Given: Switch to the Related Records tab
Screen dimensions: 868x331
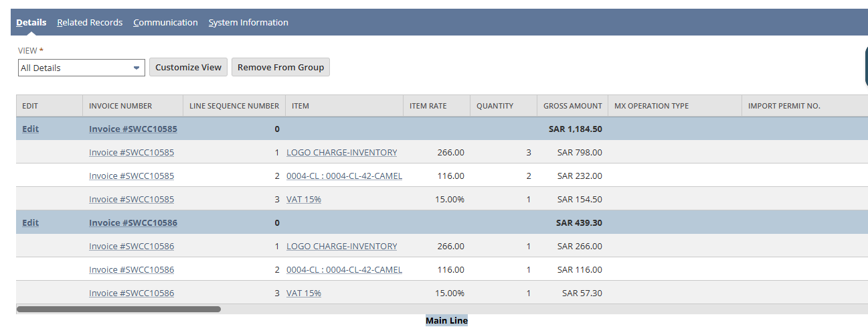Looking at the screenshot, I should pyautogui.click(x=90, y=23).
